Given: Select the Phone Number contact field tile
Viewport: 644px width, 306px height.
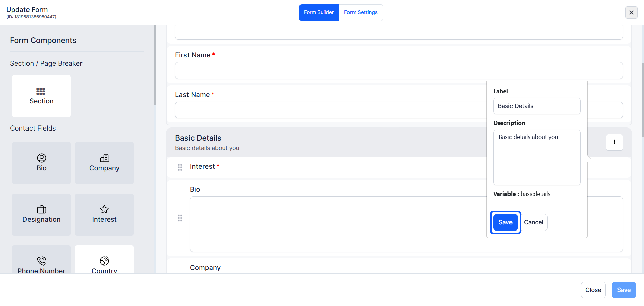Looking at the screenshot, I should click(41, 259).
